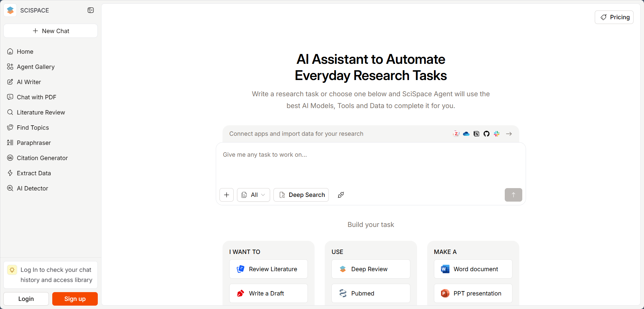
Task: Click the Slack app icon
Action: tap(497, 134)
